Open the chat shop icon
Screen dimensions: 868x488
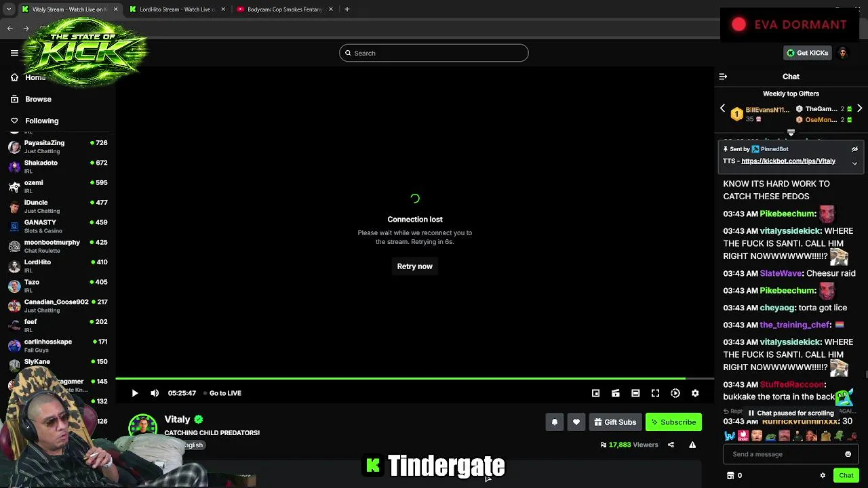730,476
